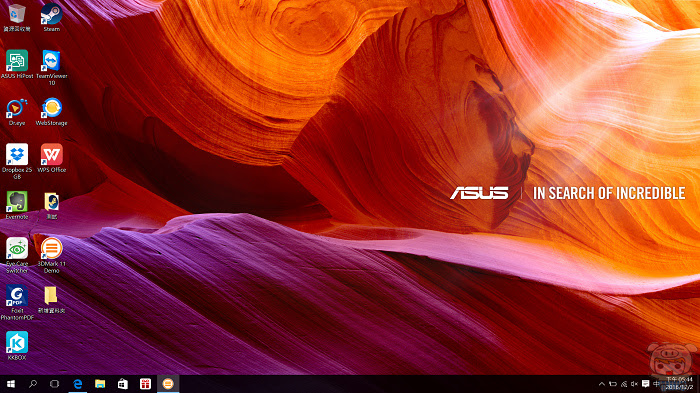This screenshot has height=393, width=700.
Task: Open the Action Center notifications icon
Action: tap(646, 384)
